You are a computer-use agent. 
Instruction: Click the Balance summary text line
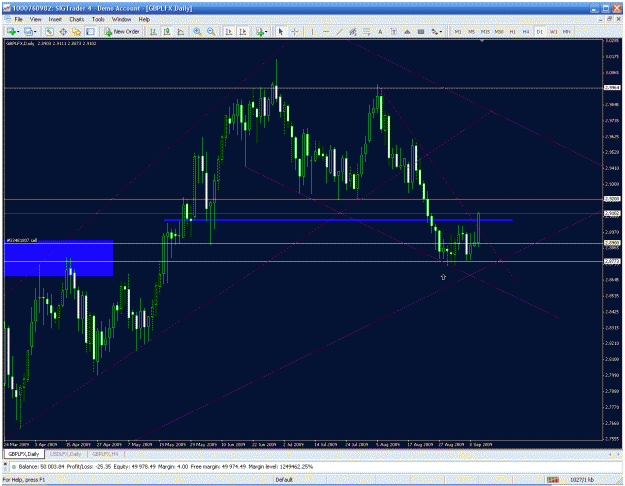166,466
